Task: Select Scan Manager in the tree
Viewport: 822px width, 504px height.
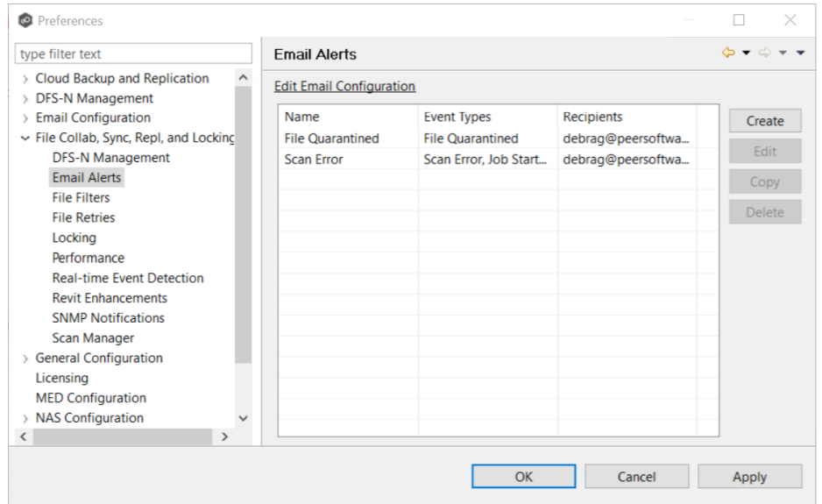Action: [93, 338]
